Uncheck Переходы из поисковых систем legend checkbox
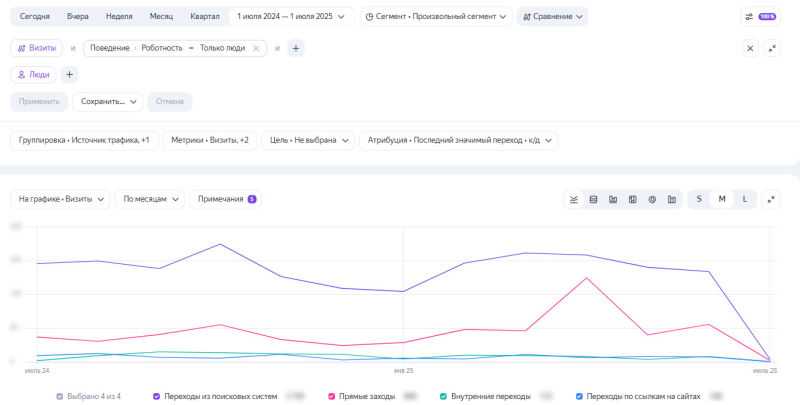Screen dimensions: 800x405 click(157, 396)
